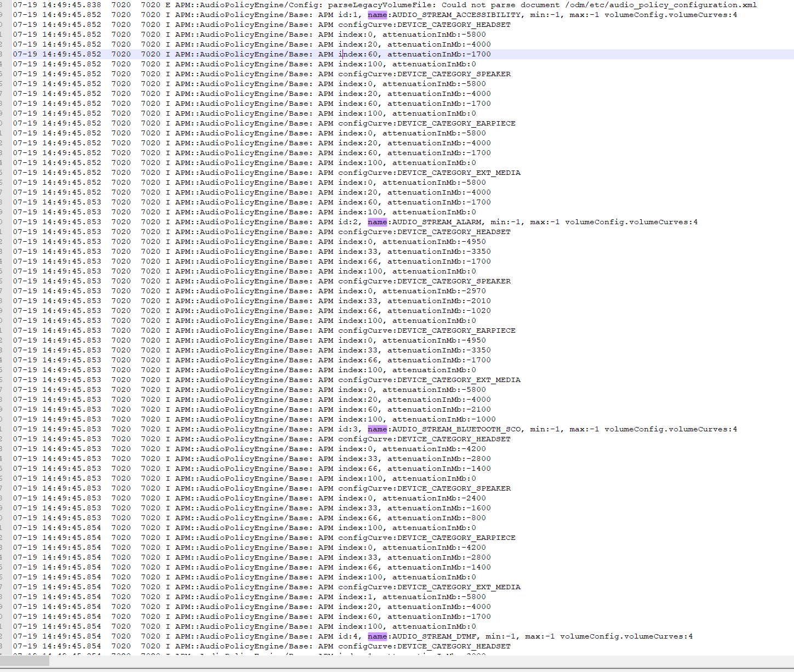
Task: Click the value attenuationInMb:-800
Action: [437, 518]
